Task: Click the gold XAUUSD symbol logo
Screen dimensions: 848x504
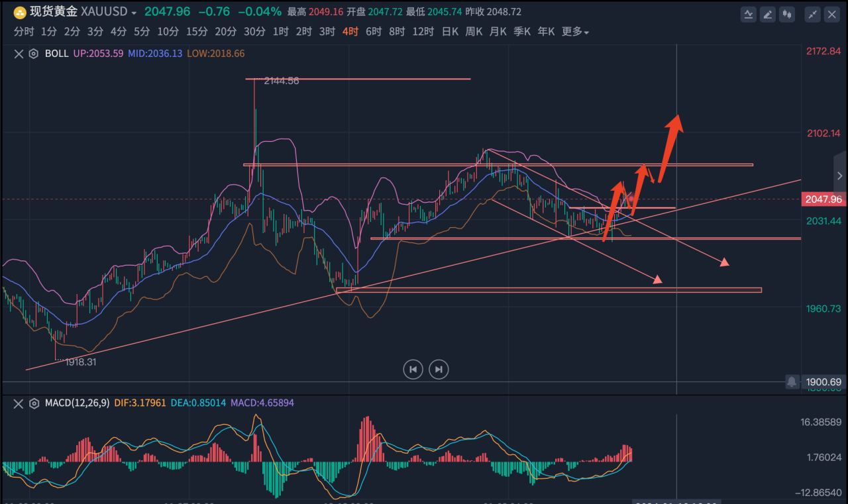Action: pyautogui.click(x=20, y=12)
